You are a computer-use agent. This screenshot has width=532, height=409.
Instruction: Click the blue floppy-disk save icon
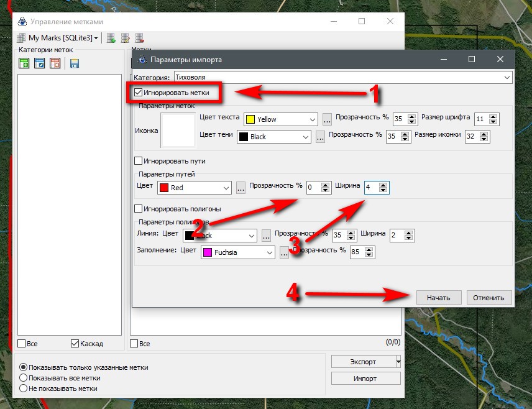click(x=75, y=63)
